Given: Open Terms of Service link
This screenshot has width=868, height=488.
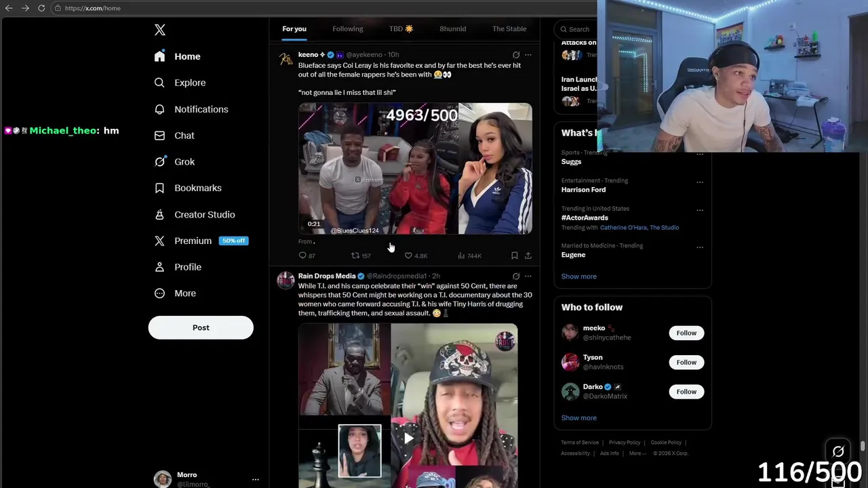Looking at the screenshot, I should tap(580, 443).
